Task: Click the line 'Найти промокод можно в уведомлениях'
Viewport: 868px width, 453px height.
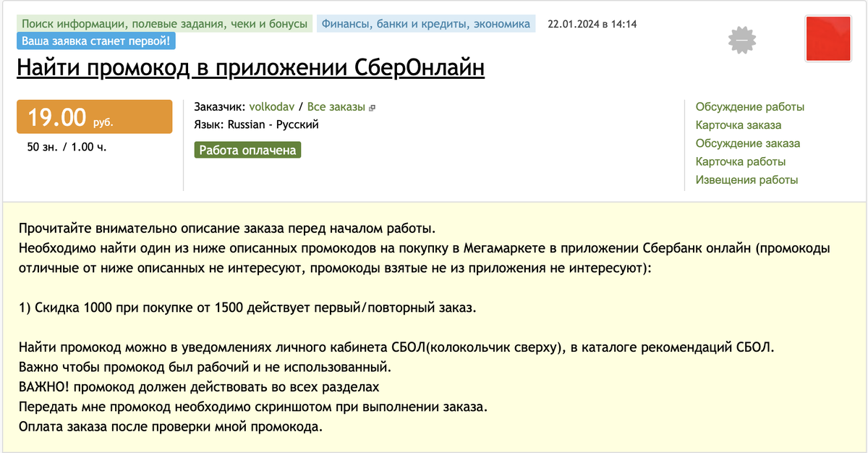Action: [x=396, y=347]
